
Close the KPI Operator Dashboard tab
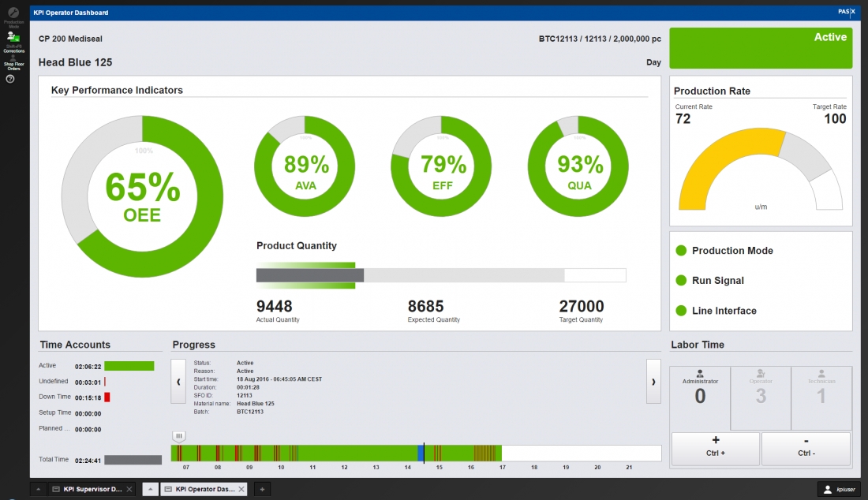(x=241, y=489)
